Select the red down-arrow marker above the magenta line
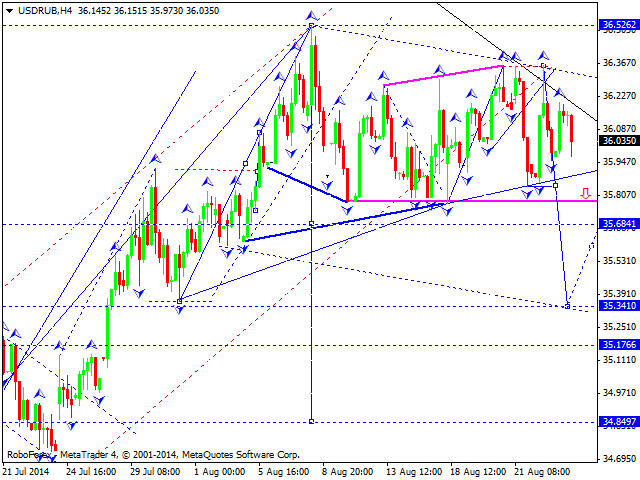Screen dimensions: 640x480 [586, 193]
